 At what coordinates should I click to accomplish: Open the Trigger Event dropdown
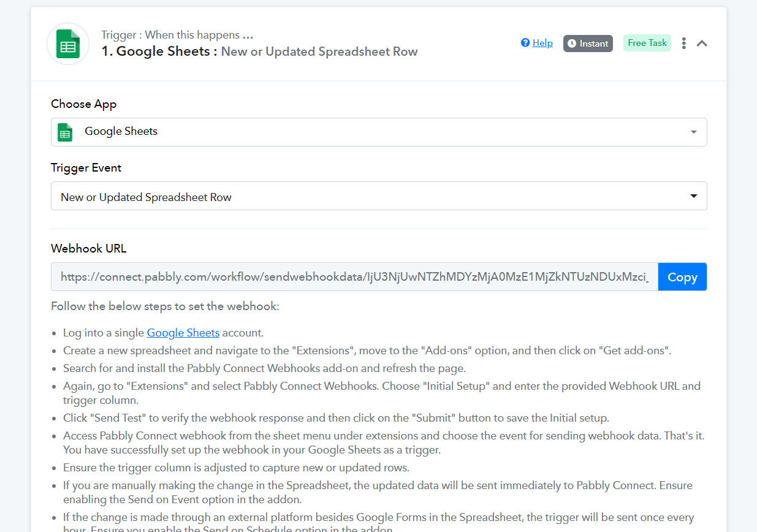[379, 196]
